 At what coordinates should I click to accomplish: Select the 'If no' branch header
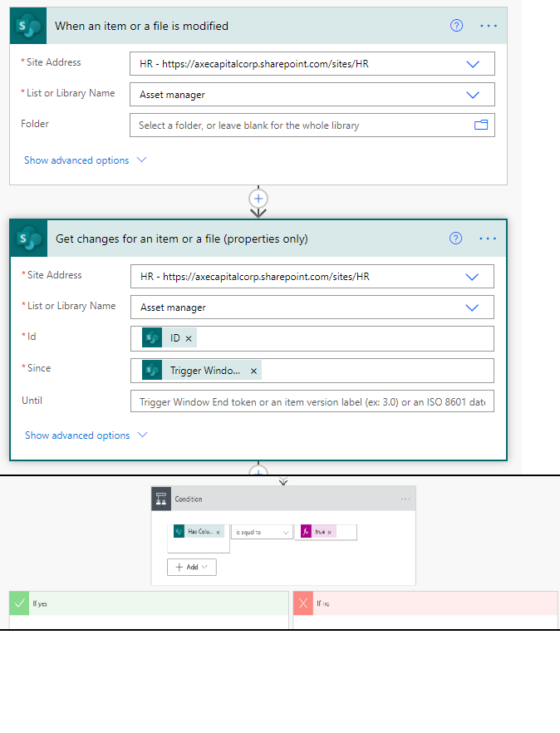click(425, 603)
